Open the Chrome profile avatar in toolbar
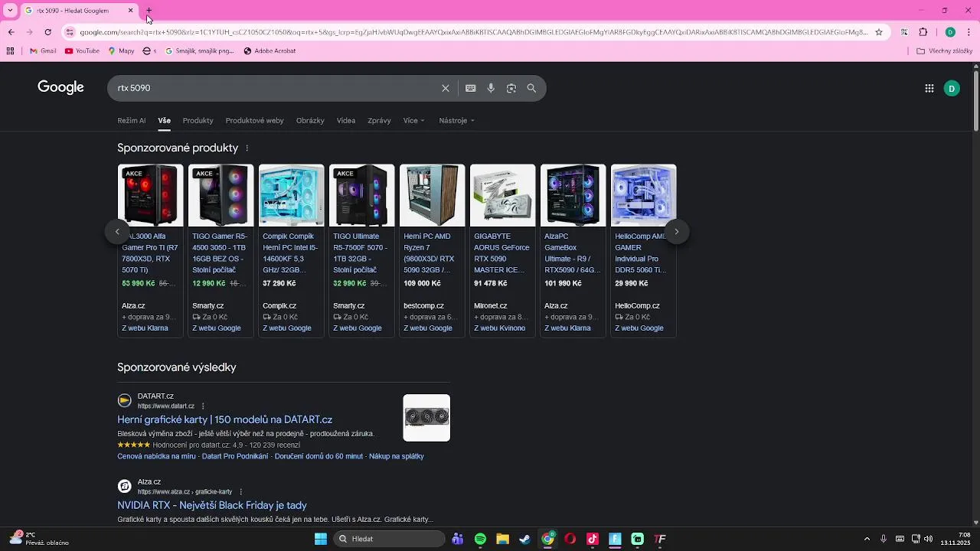 (x=950, y=32)
